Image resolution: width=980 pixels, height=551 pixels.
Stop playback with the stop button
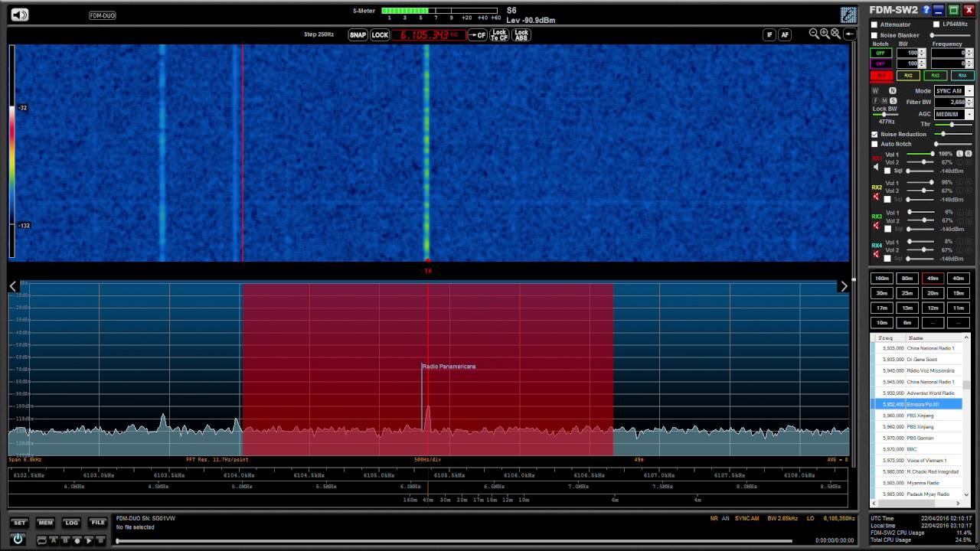tap(100, 540)
